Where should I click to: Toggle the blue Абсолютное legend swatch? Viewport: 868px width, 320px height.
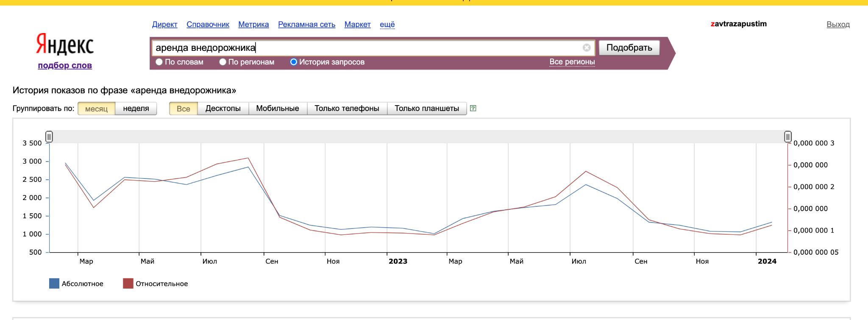coord(54,284)
